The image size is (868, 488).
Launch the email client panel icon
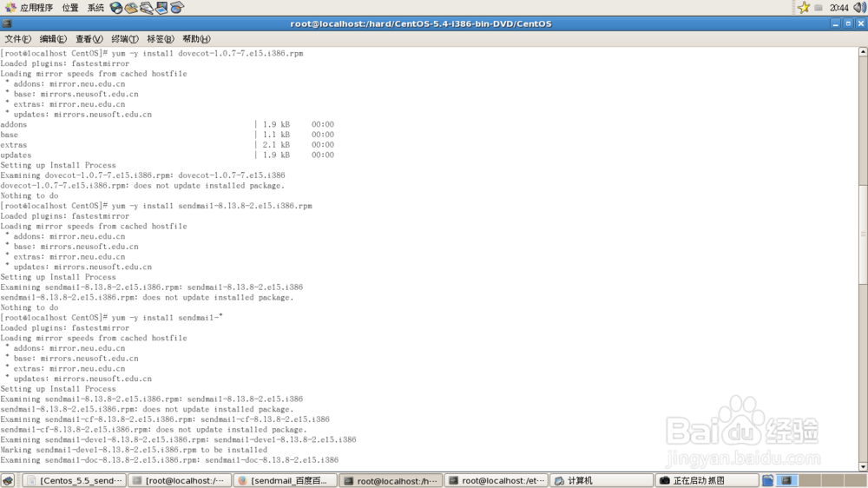pos(131,8)
